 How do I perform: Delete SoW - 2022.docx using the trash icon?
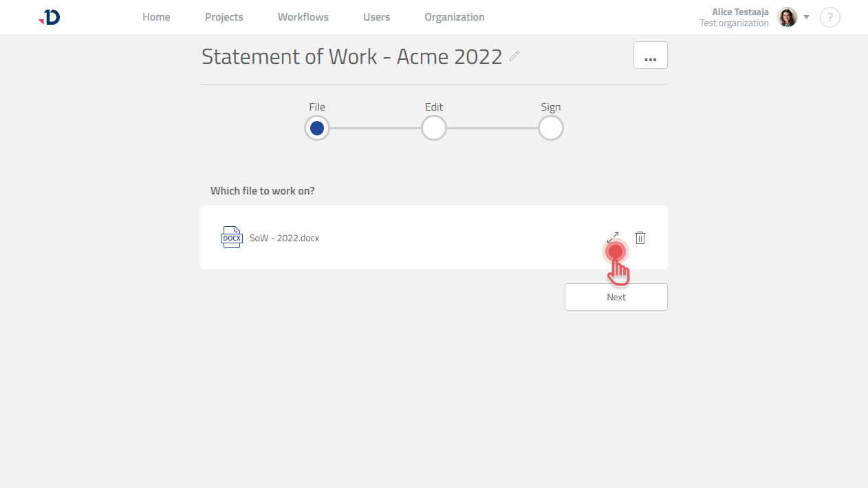(640, 237)
